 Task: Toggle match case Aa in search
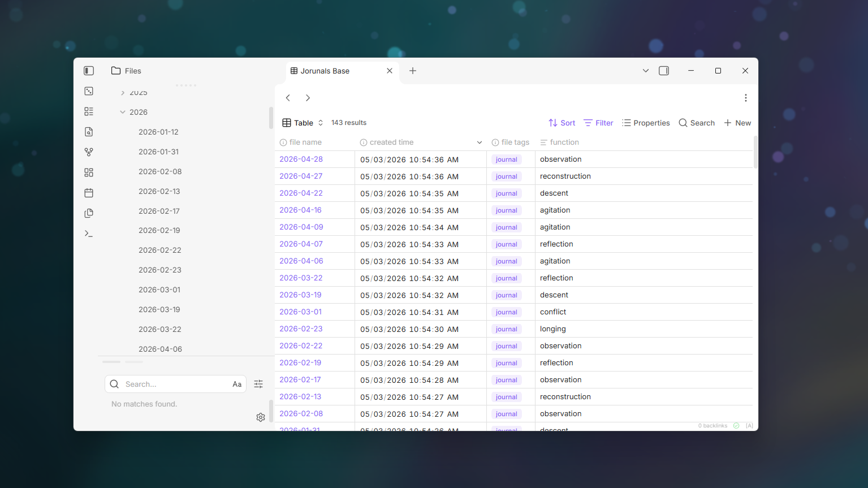point(237,384)
